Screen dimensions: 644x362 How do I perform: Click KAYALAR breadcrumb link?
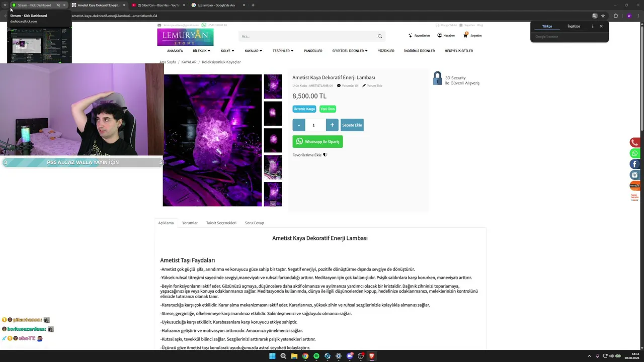(189, 62)
